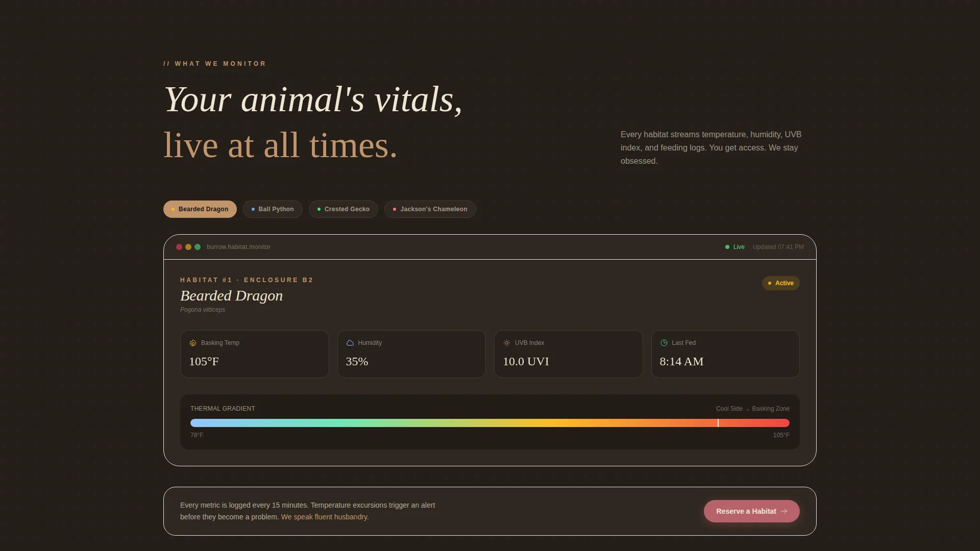Viewport: 980px width, 551px height.
Task: Click the Reserve a Habitat button
Action: (x=751, y=511)
